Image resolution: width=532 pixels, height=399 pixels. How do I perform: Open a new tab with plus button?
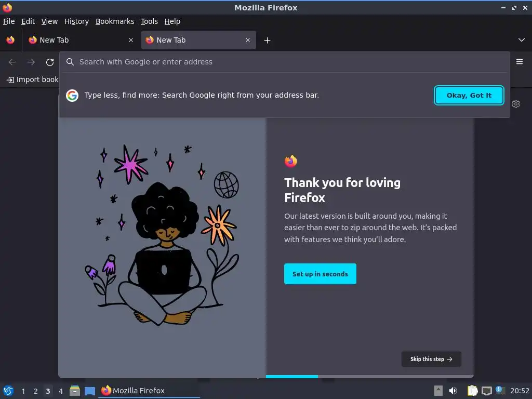(268, 41)
